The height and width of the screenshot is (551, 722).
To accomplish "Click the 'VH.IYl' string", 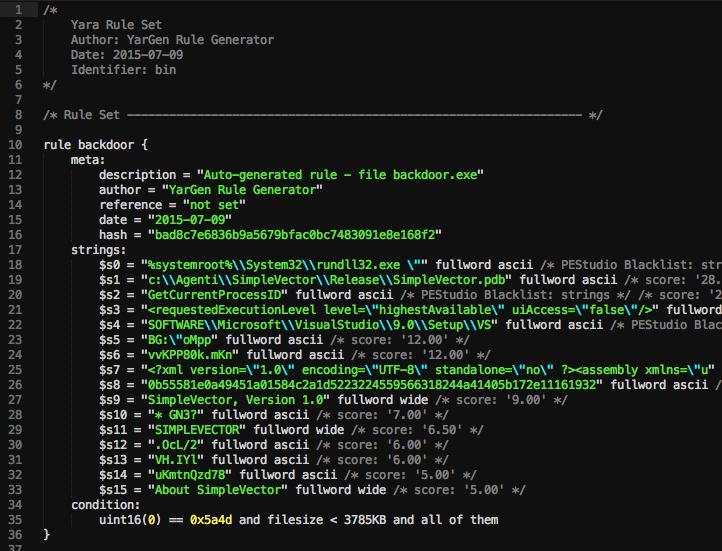I will pyautogui.click(x=176, y=460).
